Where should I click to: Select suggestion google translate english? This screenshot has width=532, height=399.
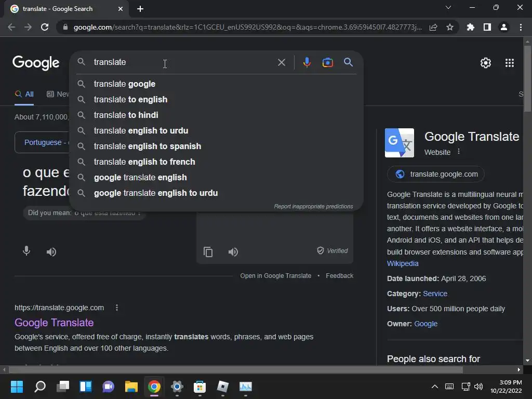[216, 178]
